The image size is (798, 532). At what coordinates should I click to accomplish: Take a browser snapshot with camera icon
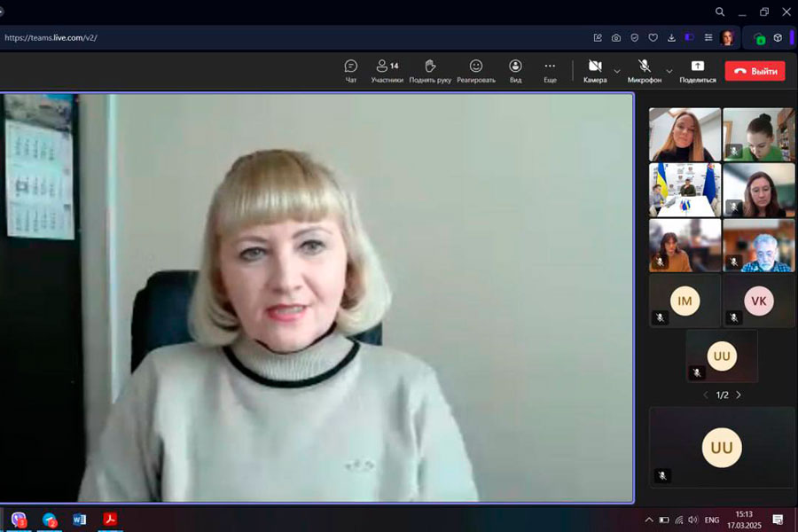coord(616,38)
